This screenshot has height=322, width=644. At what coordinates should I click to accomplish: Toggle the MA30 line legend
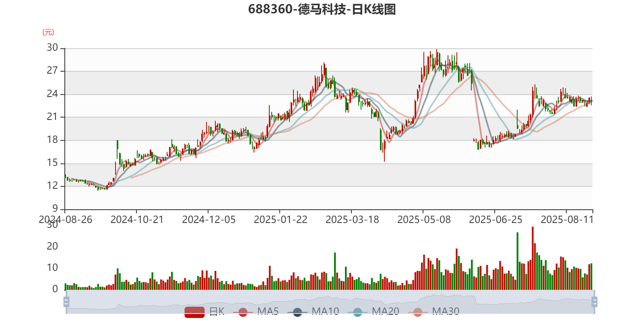[x=433, y=312]
